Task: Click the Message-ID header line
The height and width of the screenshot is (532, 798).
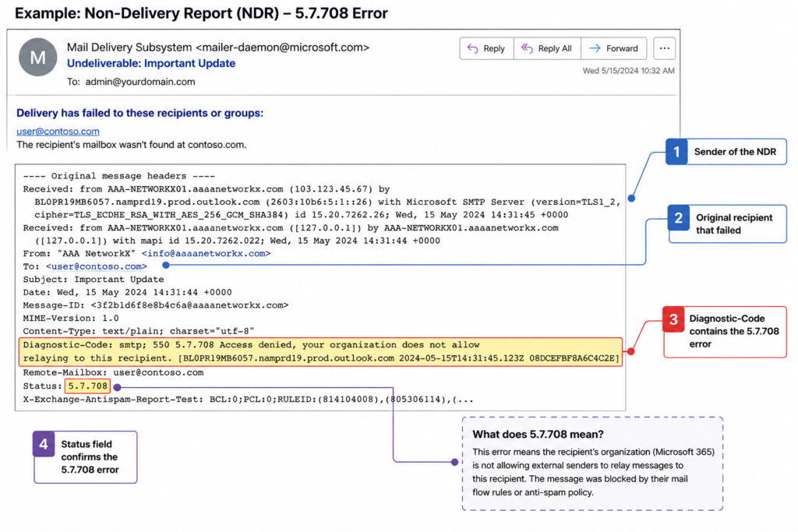Action: (156, 305)
